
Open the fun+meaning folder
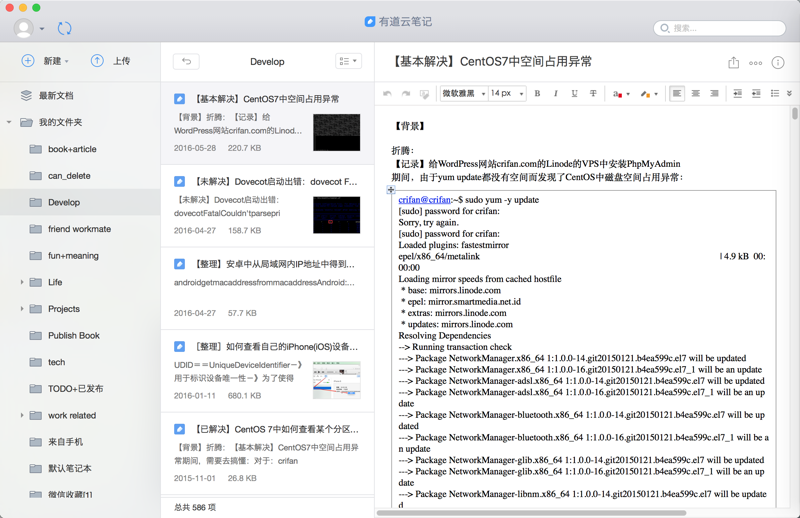pos(80,256)
